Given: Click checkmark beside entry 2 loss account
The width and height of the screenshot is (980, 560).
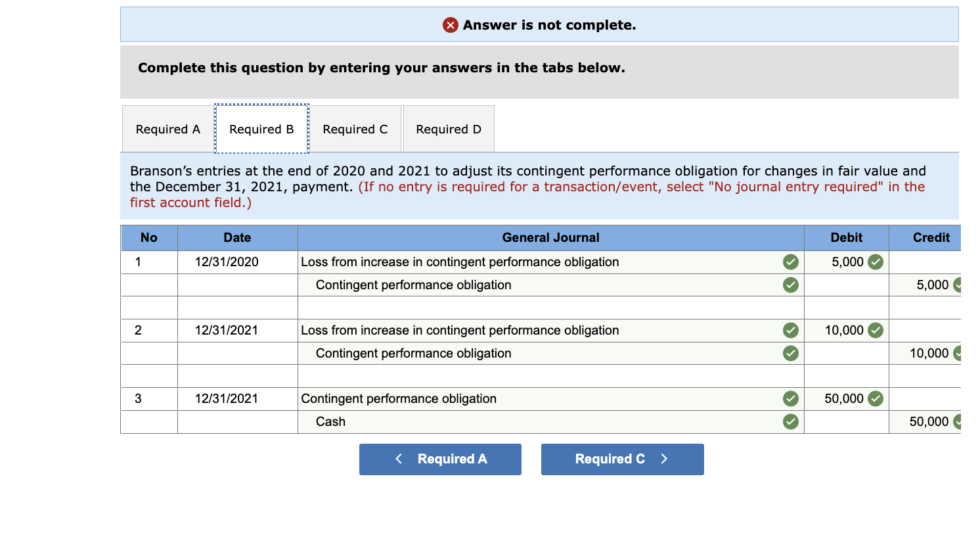Looking at the screenshot, I should (x=790, y=331).
